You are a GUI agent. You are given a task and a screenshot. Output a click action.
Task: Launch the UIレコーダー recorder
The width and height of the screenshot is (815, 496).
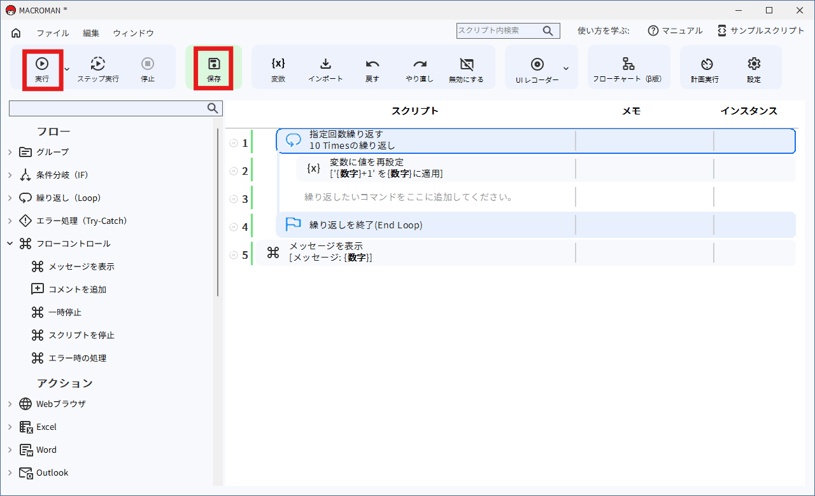(x=537, y=70)
